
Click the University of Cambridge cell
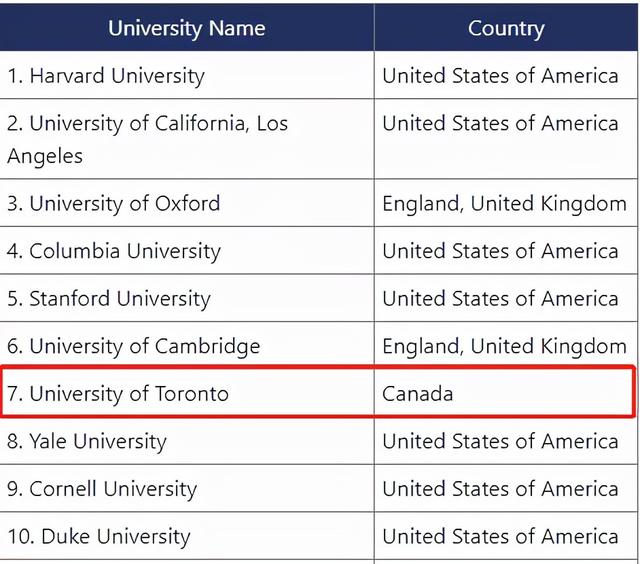coord(134,346)
